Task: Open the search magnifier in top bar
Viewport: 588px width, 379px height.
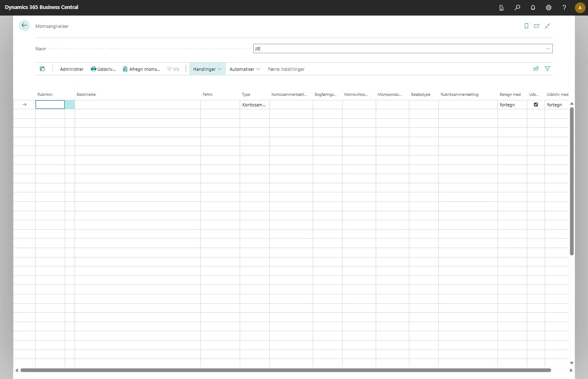Action: click(x=517, y=8)
